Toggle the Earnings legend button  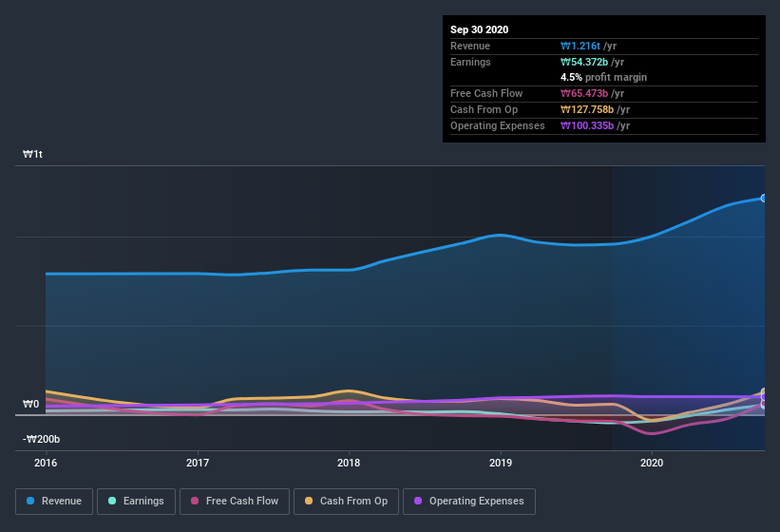(136, 502)
